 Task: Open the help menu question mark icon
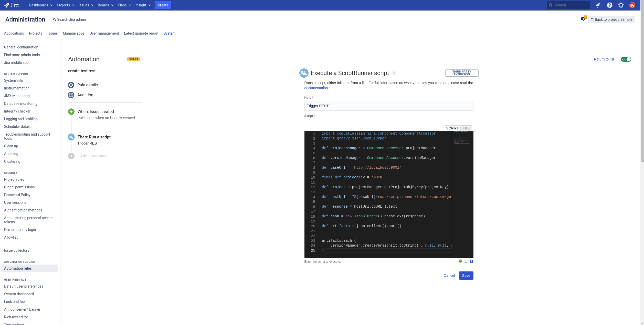(610, 5)
